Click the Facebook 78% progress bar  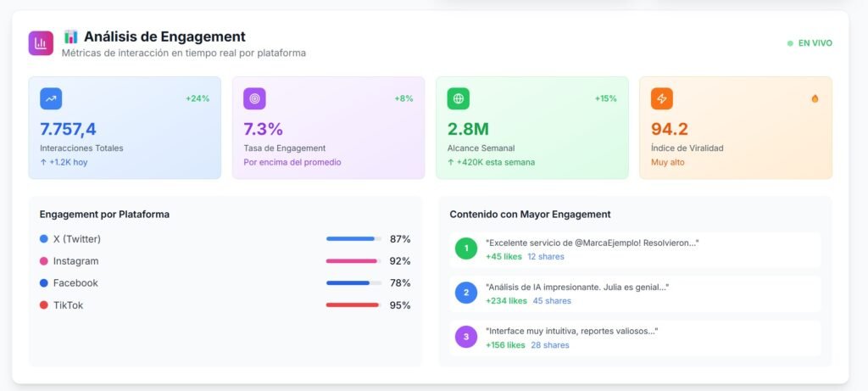tap(353, 283)
